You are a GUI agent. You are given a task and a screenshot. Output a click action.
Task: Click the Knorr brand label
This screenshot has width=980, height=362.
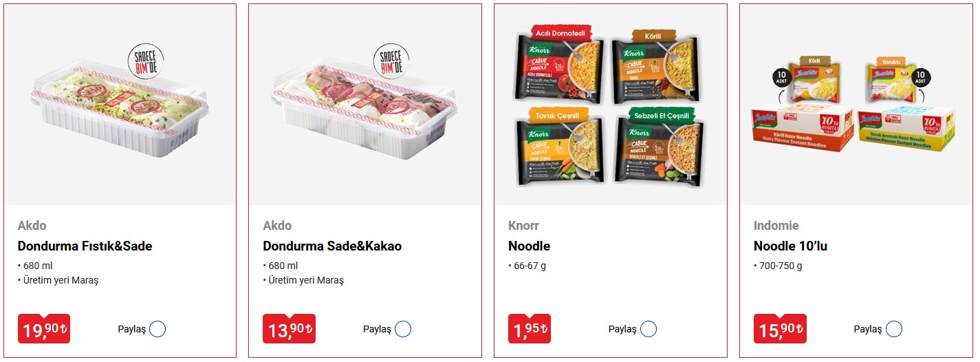pyautogui.click(x=523, y=226)
